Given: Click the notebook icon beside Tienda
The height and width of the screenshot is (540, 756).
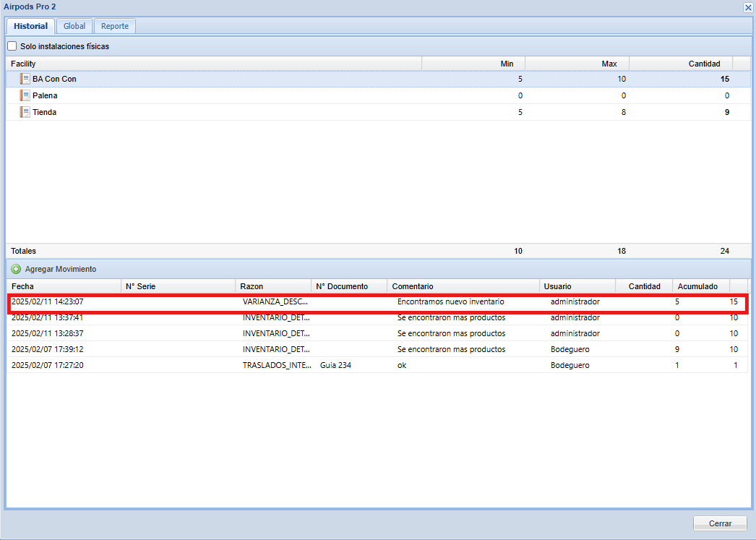Looking at the screenshot, I should pos(25,112).
